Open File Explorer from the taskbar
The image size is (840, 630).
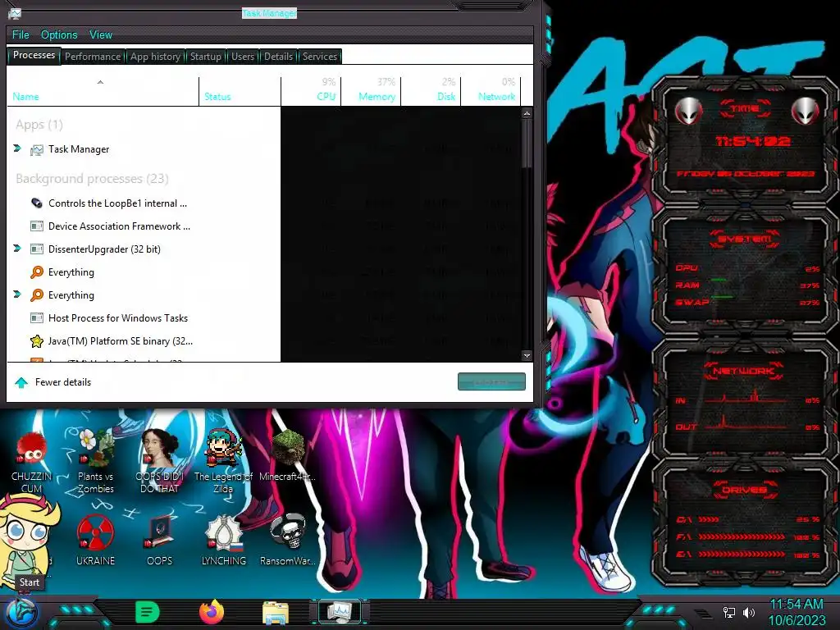coord(276,612)
